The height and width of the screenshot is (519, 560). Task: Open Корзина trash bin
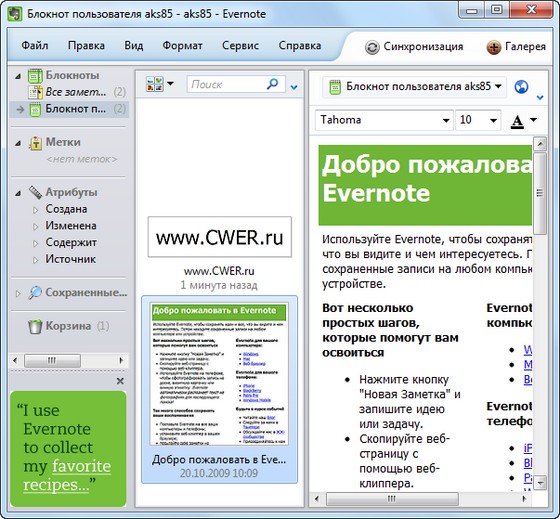[x=68, y=326]
